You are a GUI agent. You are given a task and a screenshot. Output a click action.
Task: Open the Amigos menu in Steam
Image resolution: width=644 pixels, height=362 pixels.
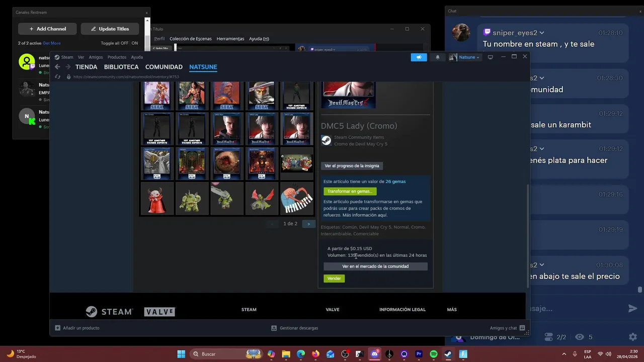tap(96, 57)
